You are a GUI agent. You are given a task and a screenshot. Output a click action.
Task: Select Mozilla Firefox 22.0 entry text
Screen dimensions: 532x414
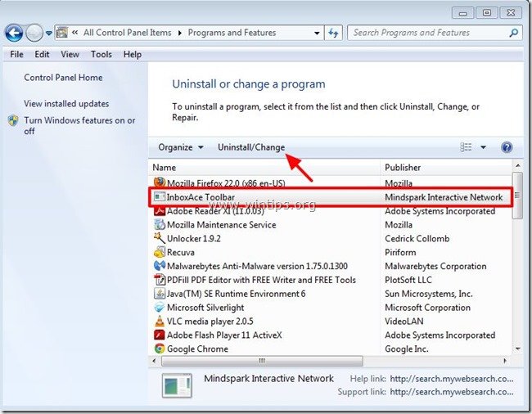tap(226, 183)
